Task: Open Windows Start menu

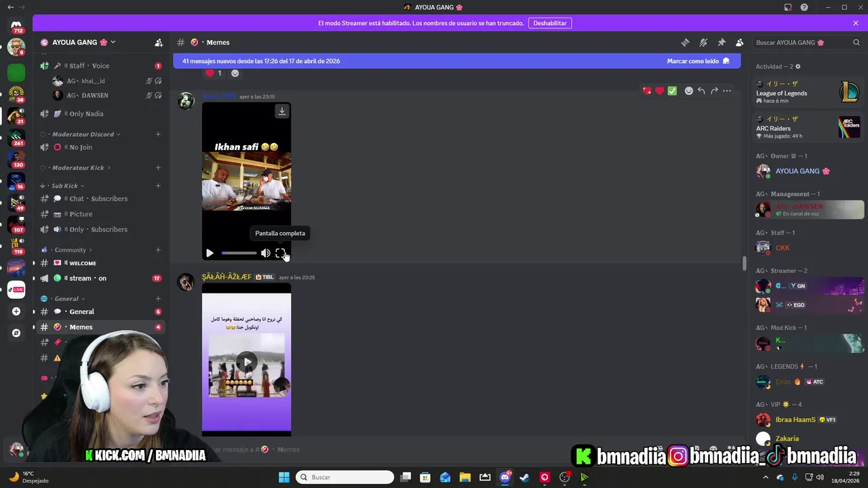Action: pyautogui.click(x=284, y=477)
